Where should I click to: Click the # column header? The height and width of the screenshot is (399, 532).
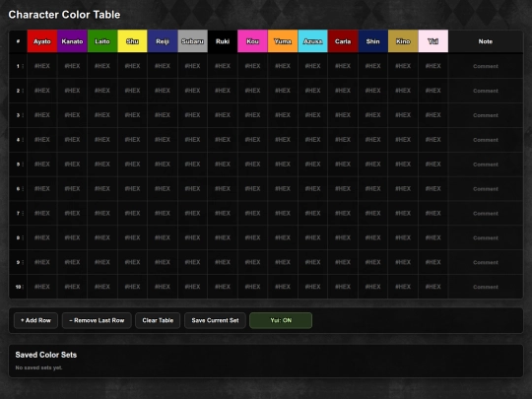pos(18,41)
